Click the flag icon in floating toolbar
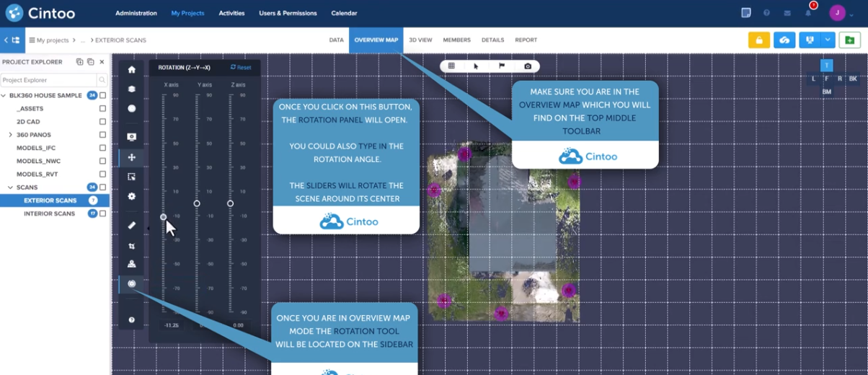868x375 pixels. point(502,66)
